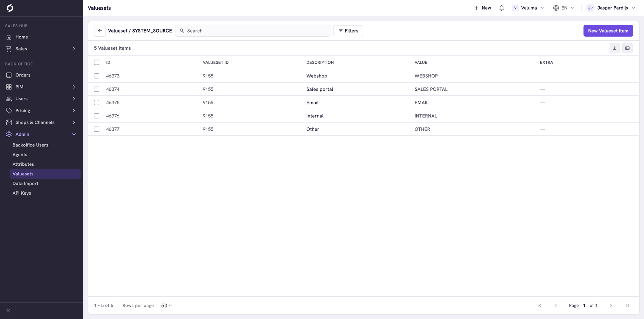Click the SALES PORTAL value cell
644x319 pixels.
point(431,89)
